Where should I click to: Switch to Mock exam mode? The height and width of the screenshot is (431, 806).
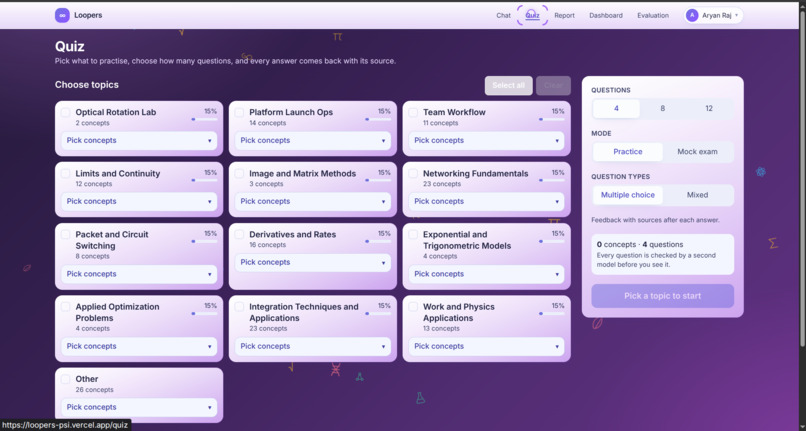coord(698,152)
